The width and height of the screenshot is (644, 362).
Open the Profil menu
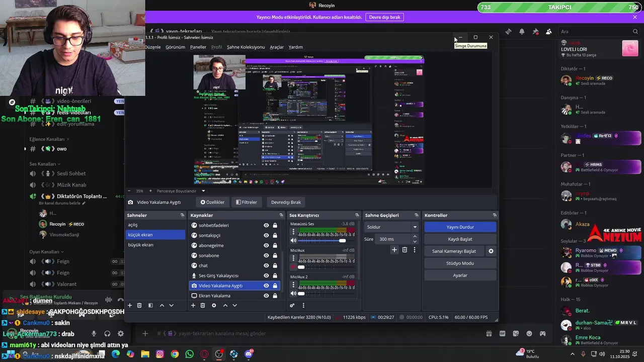(216, 47)
